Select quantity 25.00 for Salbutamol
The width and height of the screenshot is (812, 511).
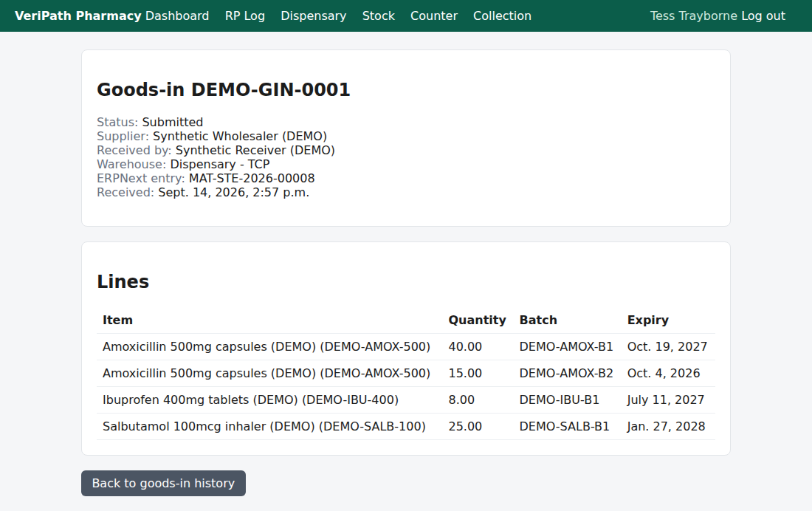[465, 427]
